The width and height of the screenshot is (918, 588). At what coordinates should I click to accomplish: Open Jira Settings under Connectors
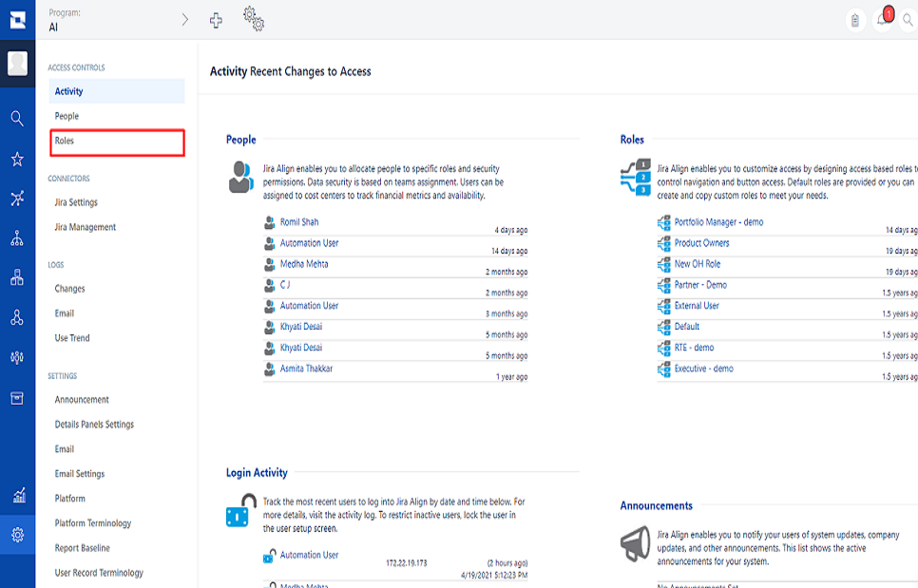(x=76, y=202)
